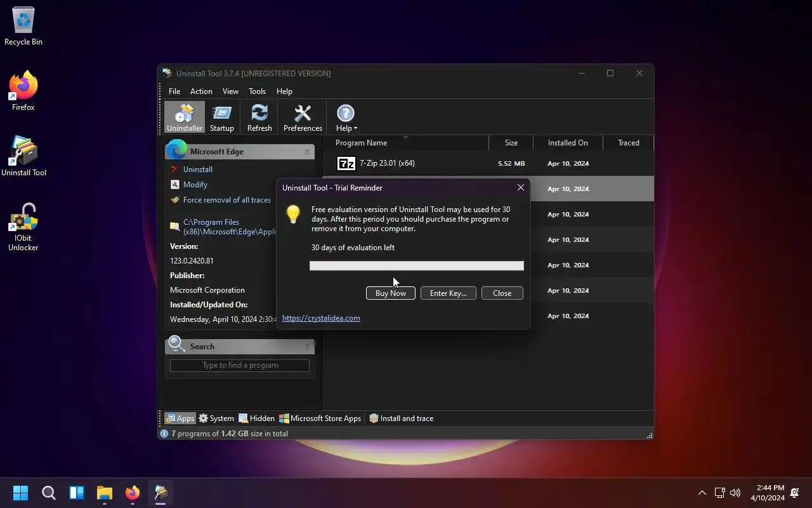The height and width of the screenshot is (508, 812).
Task: Click Install and trace
Action: pos(402,418)
